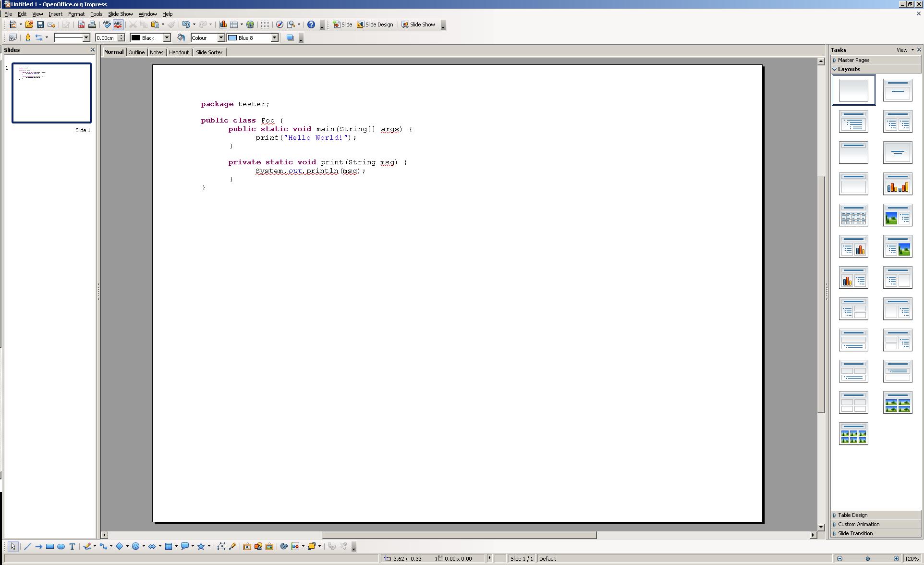Select the Text tool in drawing toolbar
The height and width of the screenshot is (565, 924).
pos(72,546)
